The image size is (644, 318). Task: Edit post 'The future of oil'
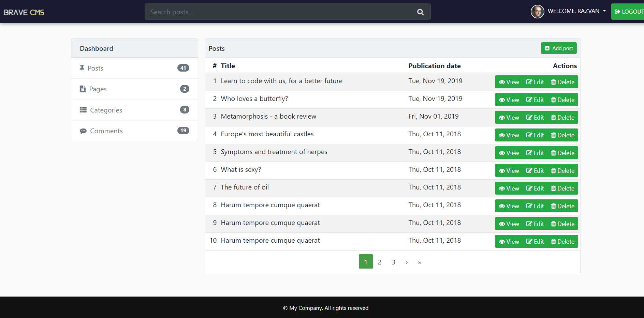[535, 188]
